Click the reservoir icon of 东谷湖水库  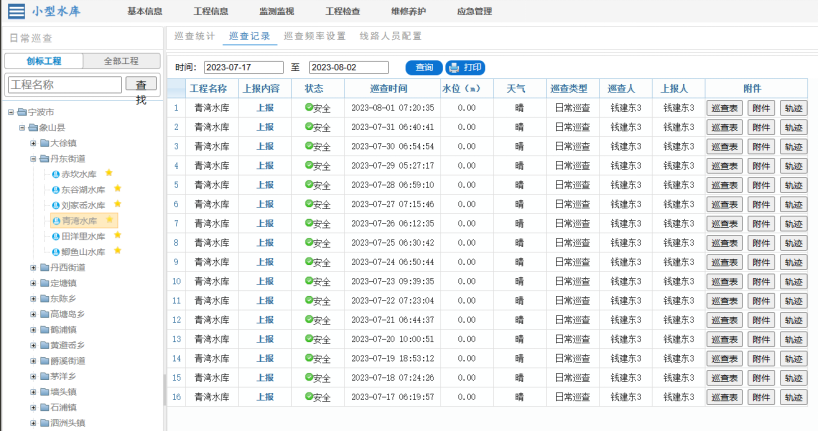tap(56, 190)
